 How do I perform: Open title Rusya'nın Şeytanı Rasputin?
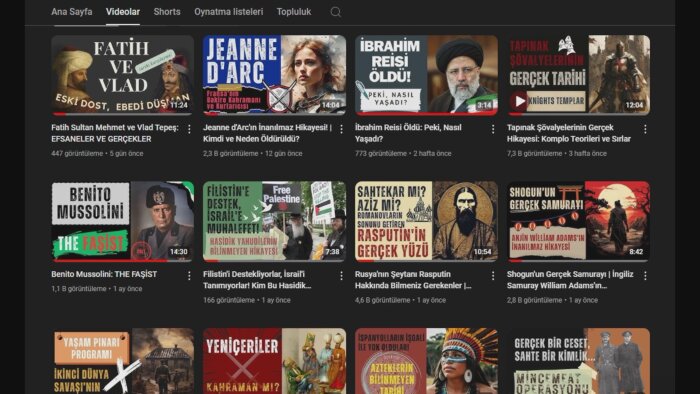point(413,280)
